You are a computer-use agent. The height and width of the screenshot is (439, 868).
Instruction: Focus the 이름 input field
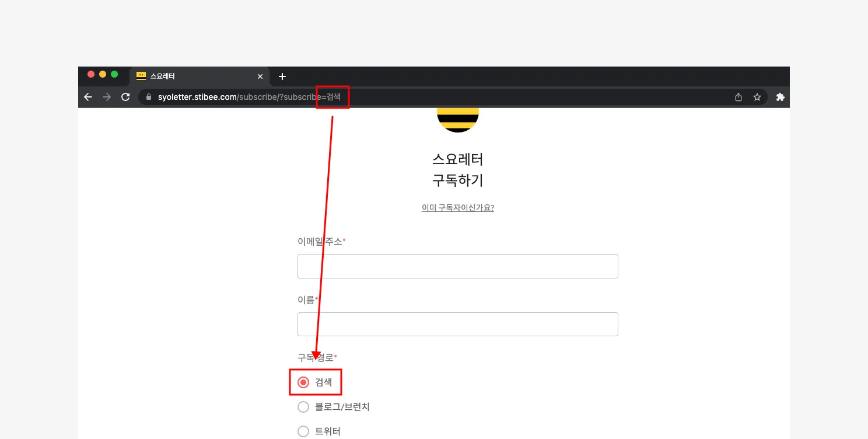[x=458, y=324]
